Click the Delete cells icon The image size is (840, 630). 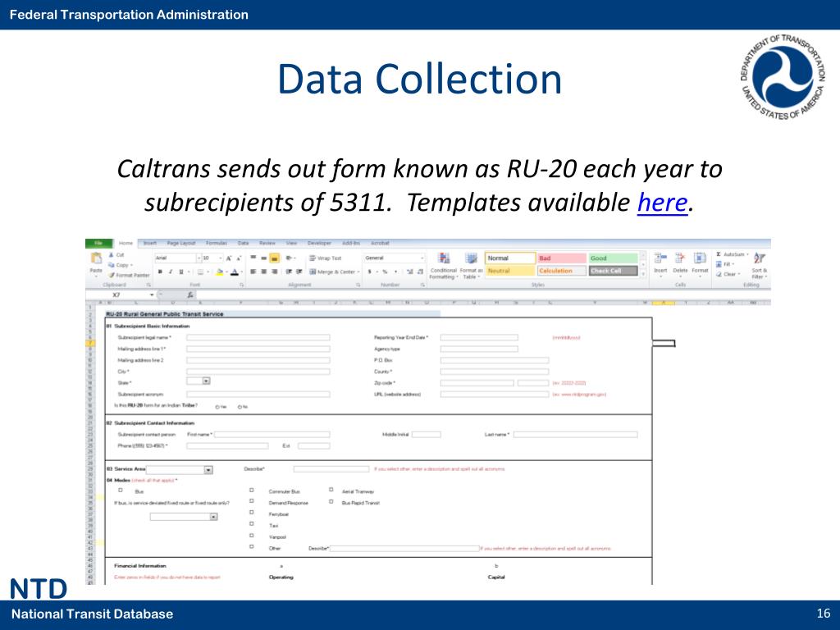click(680, 258)
